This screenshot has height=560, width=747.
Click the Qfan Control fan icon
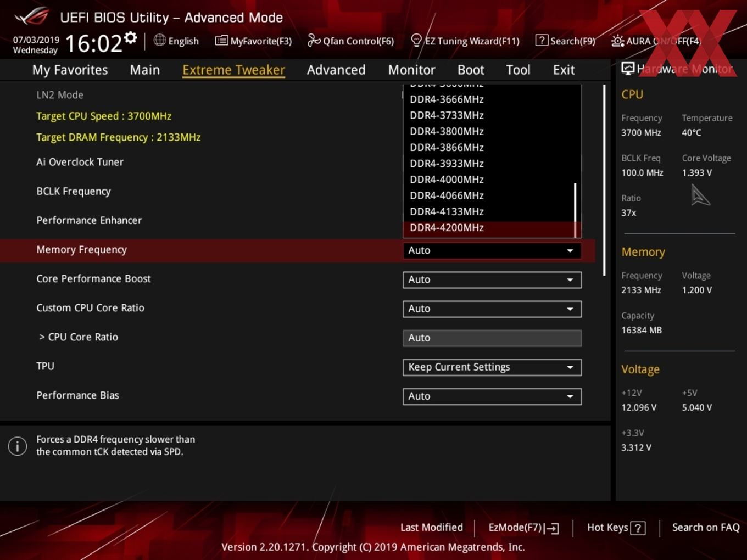click(314, 40)
